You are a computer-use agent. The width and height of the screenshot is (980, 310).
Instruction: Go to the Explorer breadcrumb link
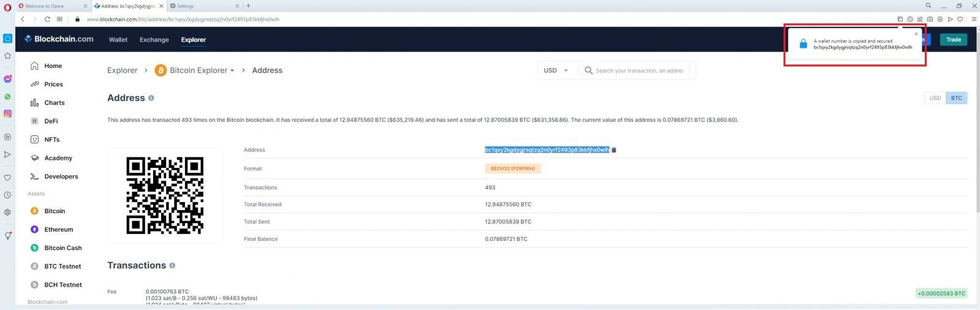[x=123, y=70]
